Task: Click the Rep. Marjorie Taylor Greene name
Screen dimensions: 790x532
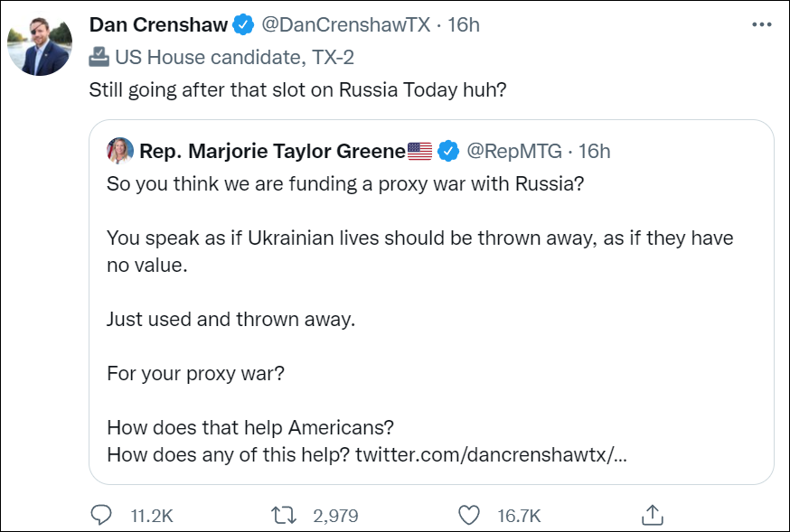Action: point(271,151)
